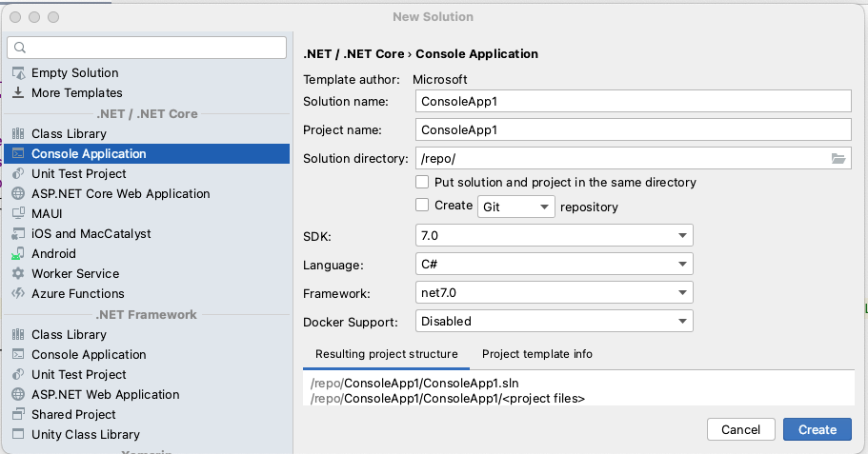This screenshot has height=454, width=868.
Task: Click the Cancel button
Action: (740, 429)
